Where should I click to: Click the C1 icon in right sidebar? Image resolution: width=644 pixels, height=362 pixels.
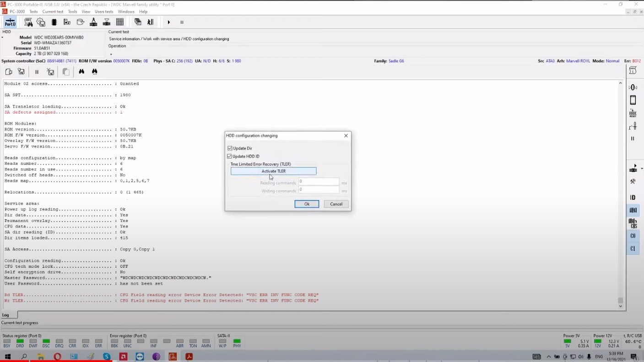coord(633,249)
